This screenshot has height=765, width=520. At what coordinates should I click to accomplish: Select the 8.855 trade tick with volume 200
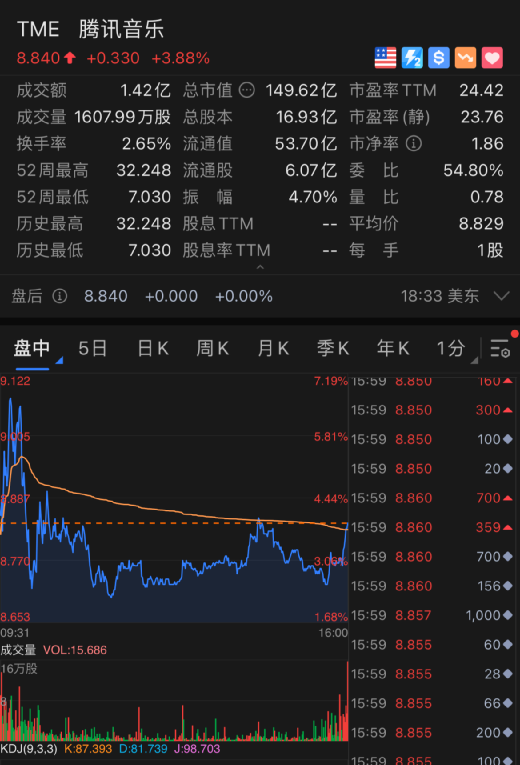pyautogui.click(x=432, y=733)
